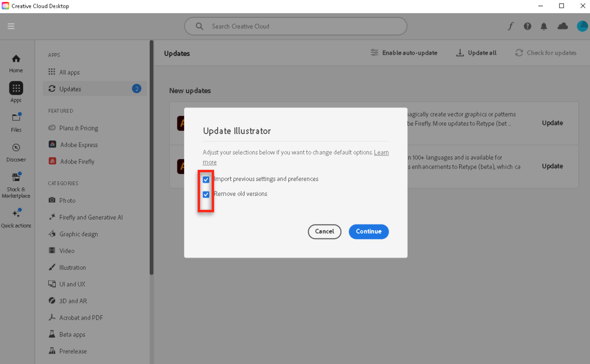Open the hamburger menu icon

click(x=11, y=26)
